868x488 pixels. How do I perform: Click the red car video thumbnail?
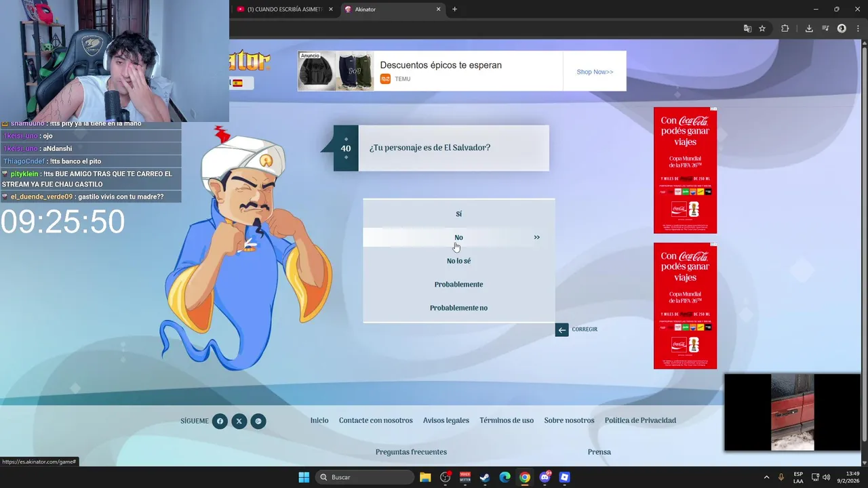point(793,412)
